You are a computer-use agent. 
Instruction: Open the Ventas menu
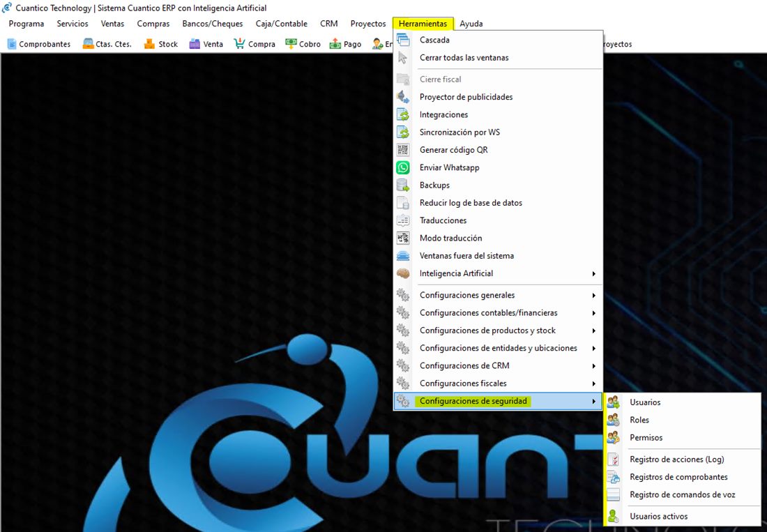[112, 24]
